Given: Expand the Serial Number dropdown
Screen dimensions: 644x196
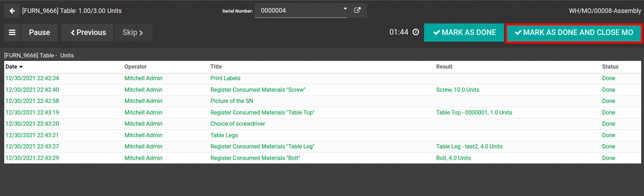Looking at the screenshot, I should click(345, 9).
